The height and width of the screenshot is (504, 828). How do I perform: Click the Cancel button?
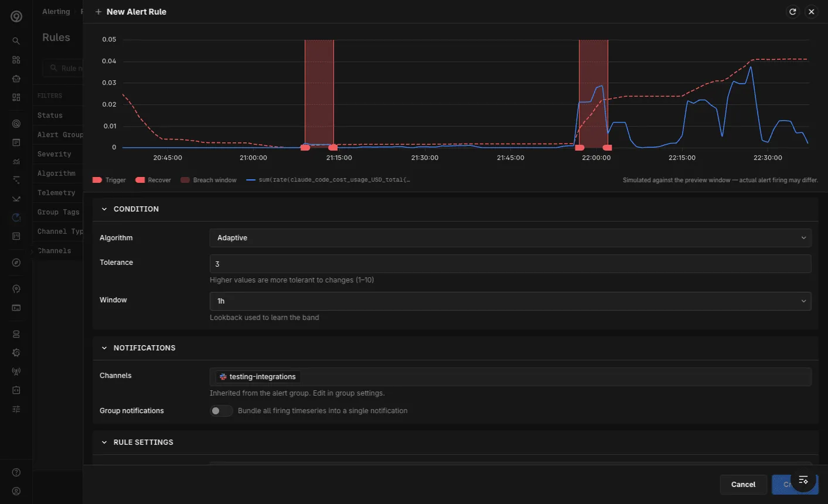point(744,485)
